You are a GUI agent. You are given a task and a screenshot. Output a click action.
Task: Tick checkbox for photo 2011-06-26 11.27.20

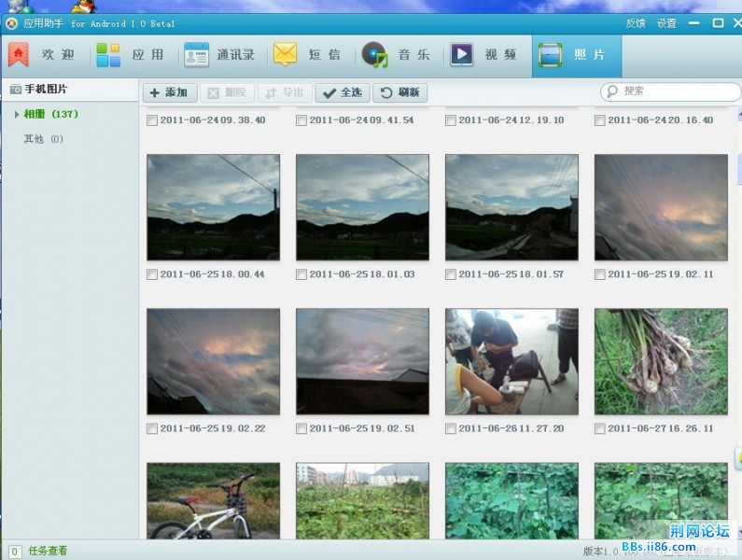pos(451,428)
